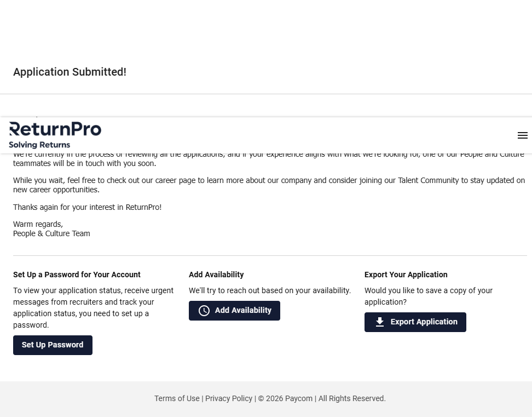532x417 pixels.
Task: Click the 'We'll try to reach out' description
Action: 269,290
